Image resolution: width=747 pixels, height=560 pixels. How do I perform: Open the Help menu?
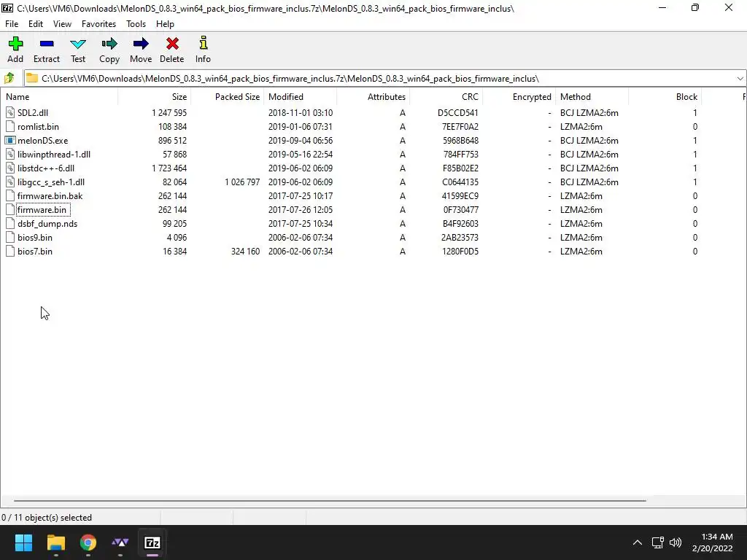point(166,24)
